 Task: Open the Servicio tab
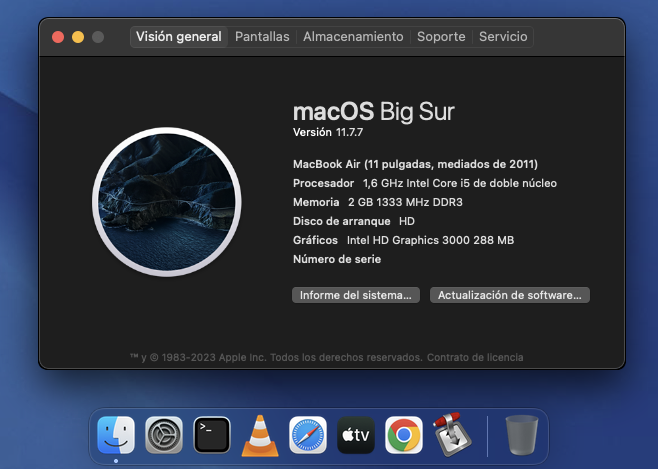503,37
